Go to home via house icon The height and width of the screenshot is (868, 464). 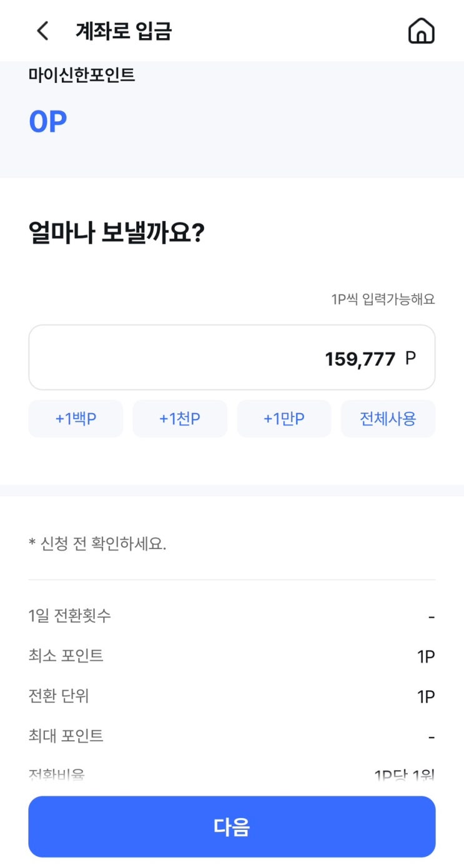[x=421, y=31]
